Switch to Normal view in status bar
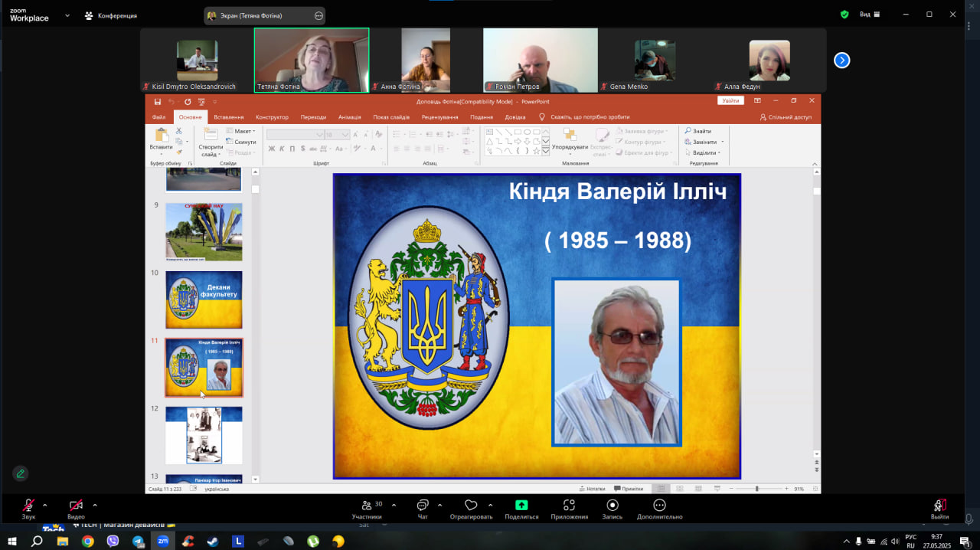Viewport: 980px width, 550px height. pos(660,489)
